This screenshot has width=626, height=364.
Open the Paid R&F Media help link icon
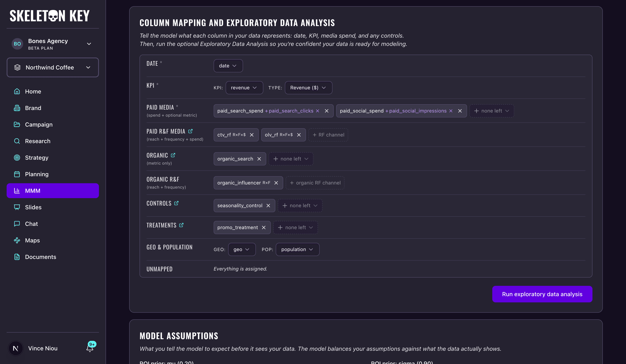[x=190, y=131]
